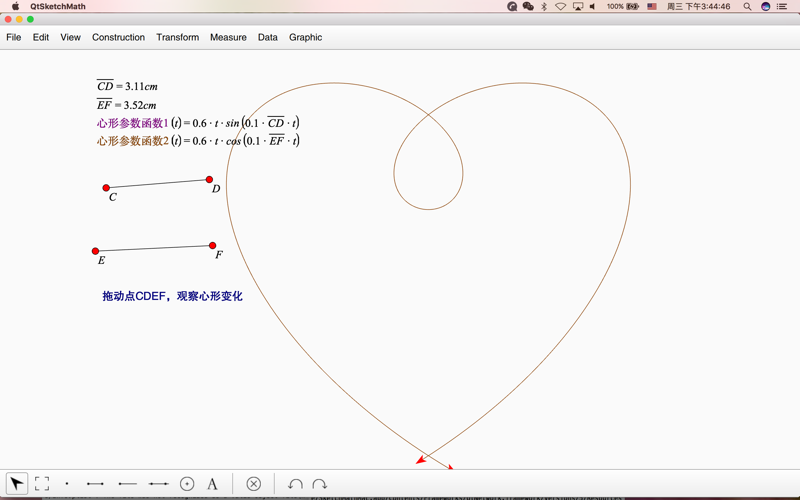Open the Construction menu
The height and width of the screenshot is (500, 800).
[118, 37]
